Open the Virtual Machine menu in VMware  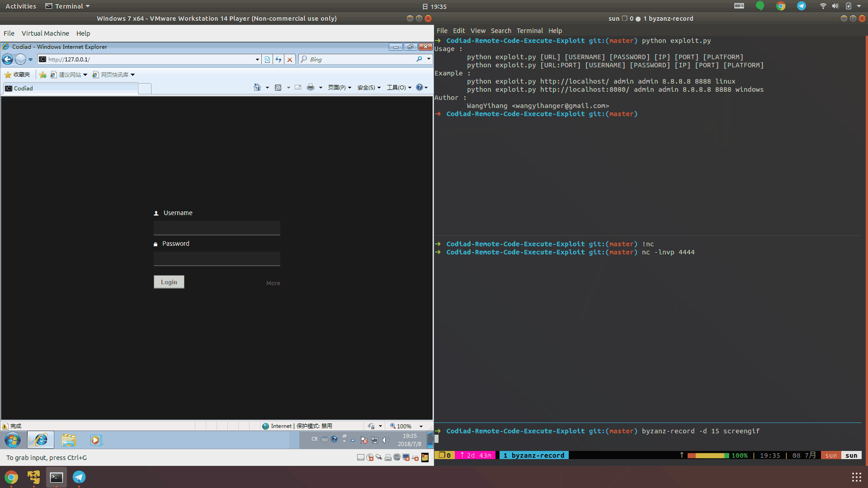click(x=45, y=33)
